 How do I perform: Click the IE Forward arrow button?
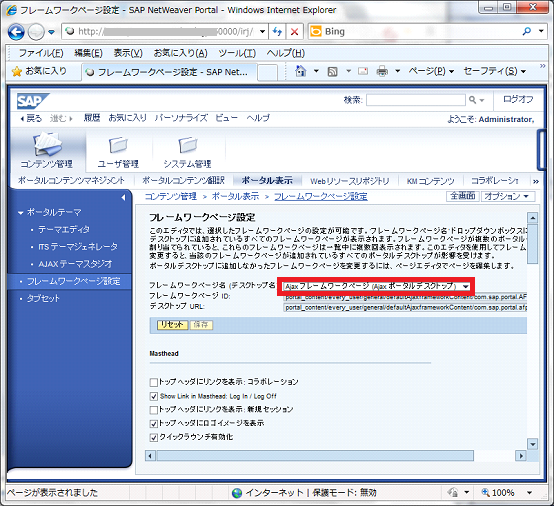pyautogui.click(x=36, y=32)
